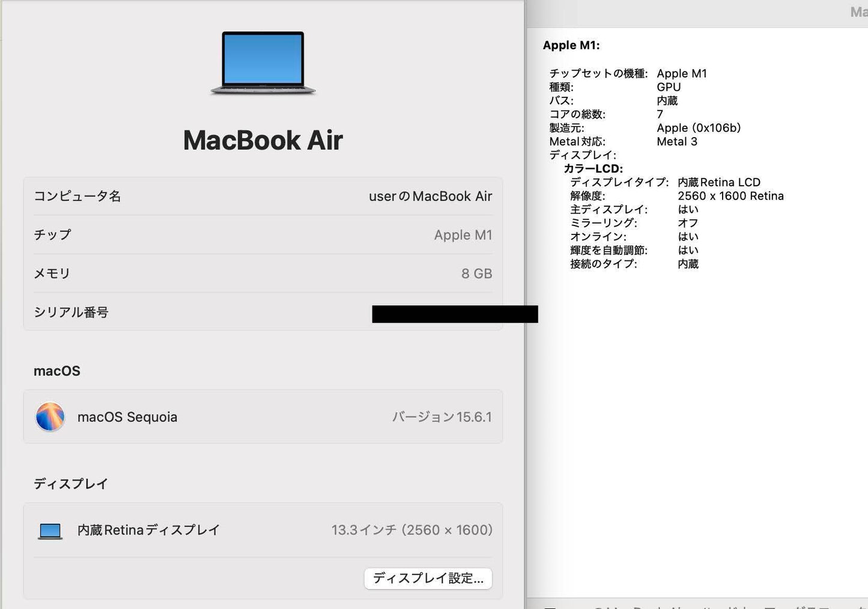Expand the カラーLCD section
Viewport: 868px width, 609px height.
pos(593,168)
